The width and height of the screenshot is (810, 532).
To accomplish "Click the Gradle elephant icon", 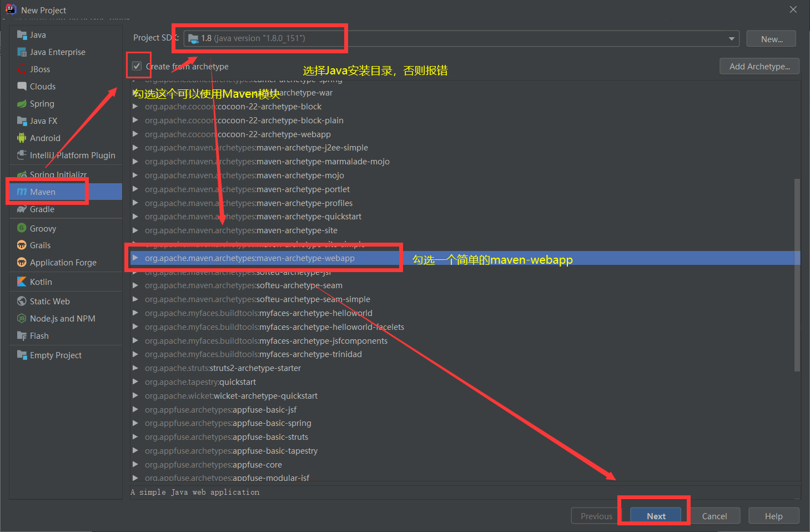I will point(22,209).
